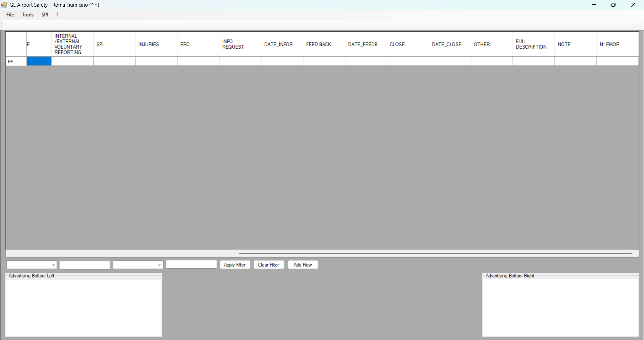Click the Clear Filter button
The image size is (644, 340).
(x=269, y=265)
